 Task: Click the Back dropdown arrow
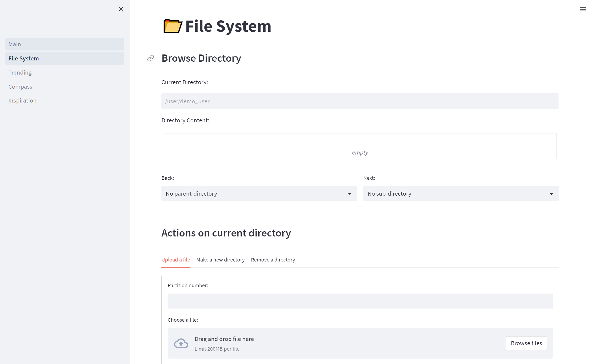[x=350, y=194]
